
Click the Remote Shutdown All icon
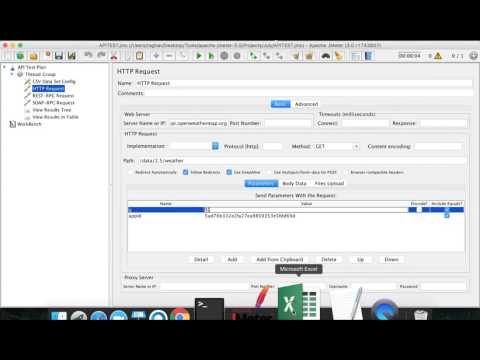[279, 56]
